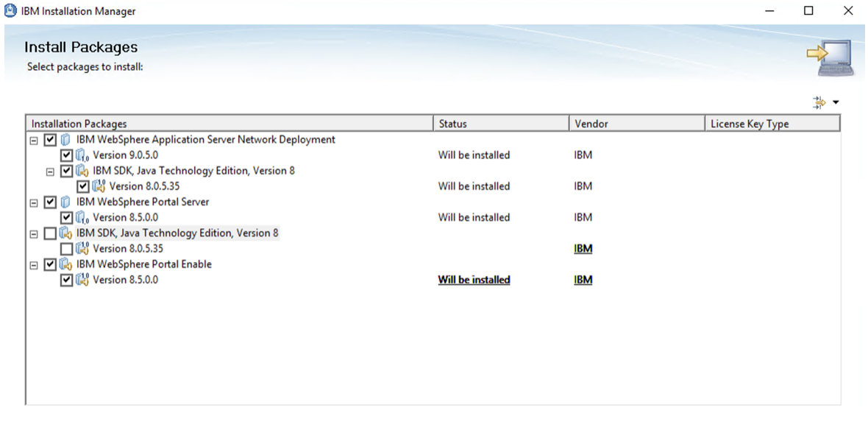The image size is (868, 427).
Task: Click the License Key Type column header
Action: click(773, 124)
